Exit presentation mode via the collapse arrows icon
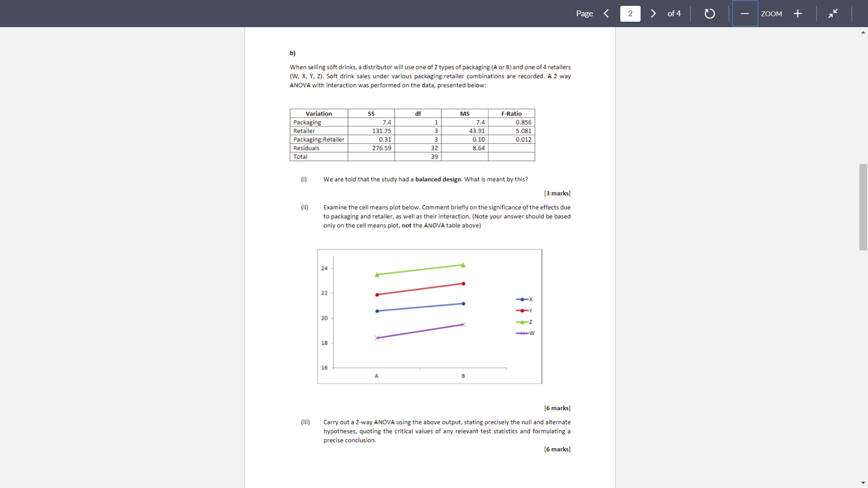 (833, 14)
